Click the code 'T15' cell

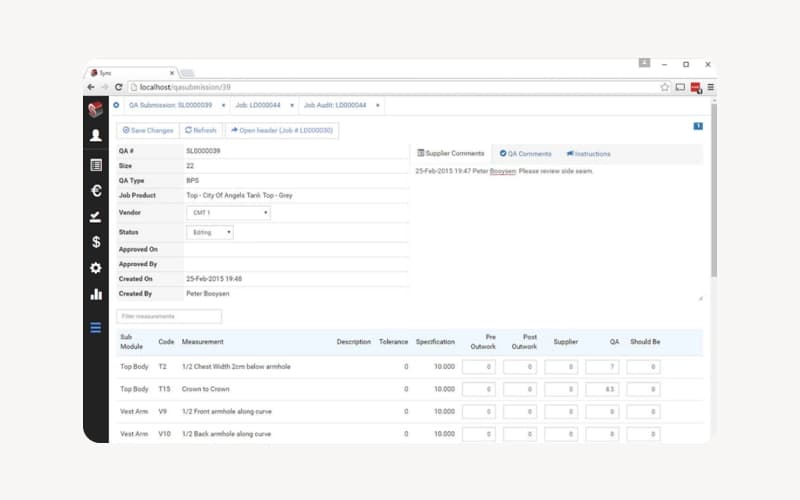tap(164, 389)
